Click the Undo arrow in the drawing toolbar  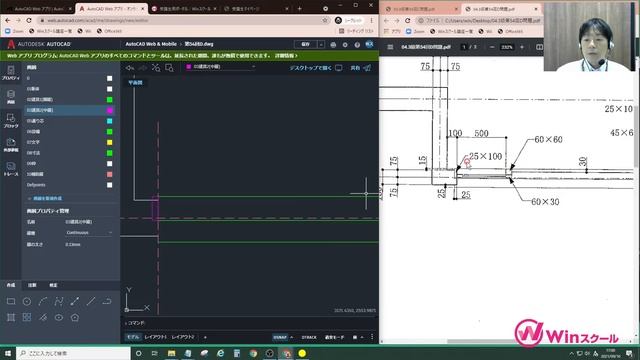coord(130,68)
